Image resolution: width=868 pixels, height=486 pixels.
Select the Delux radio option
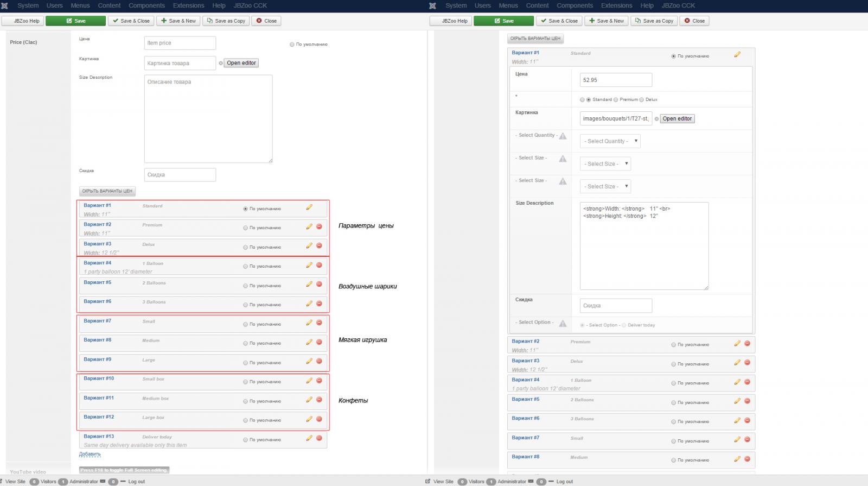pyautogui.click(x=641, y=100)
